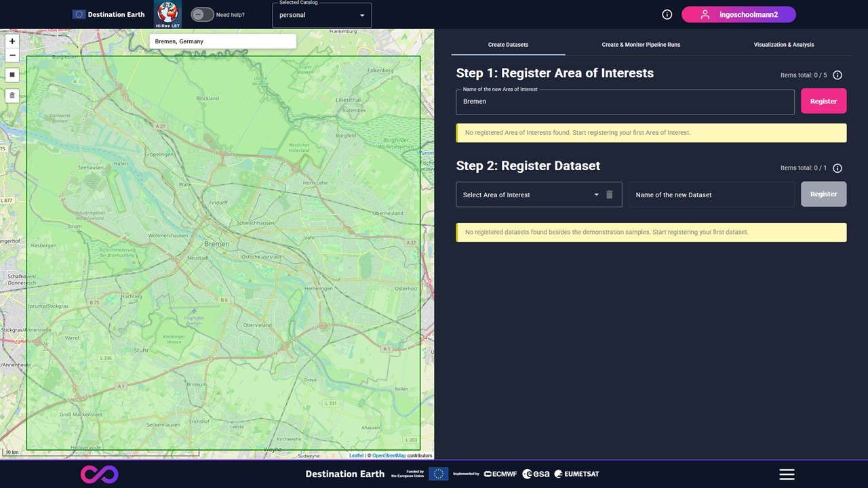The height and width of the screenshot is (488, 868).
Task: Open the Hi-Res LST application logo
Action: 167,14
